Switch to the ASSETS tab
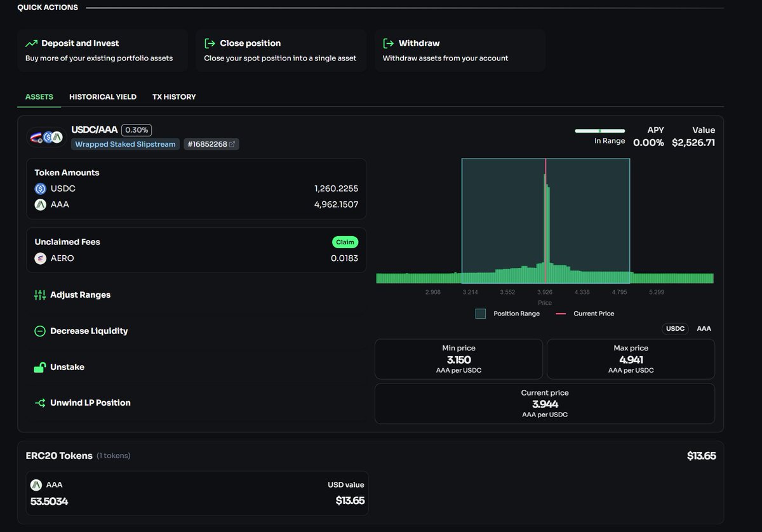This screenshot has width=762, height=532. 39,97
